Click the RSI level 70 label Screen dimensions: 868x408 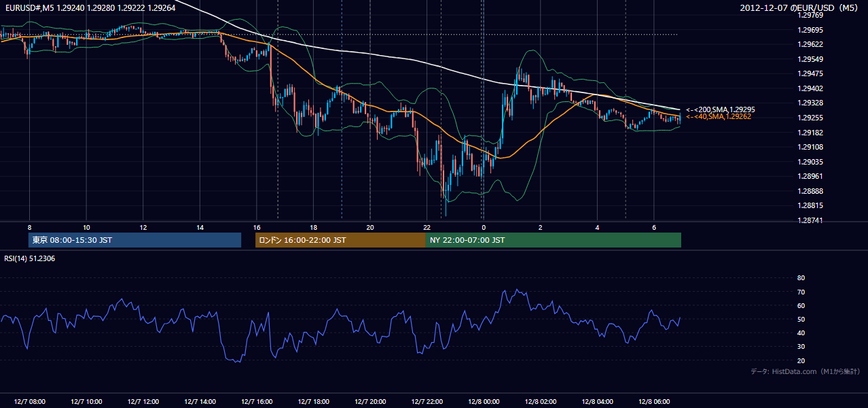pos(801,292)
